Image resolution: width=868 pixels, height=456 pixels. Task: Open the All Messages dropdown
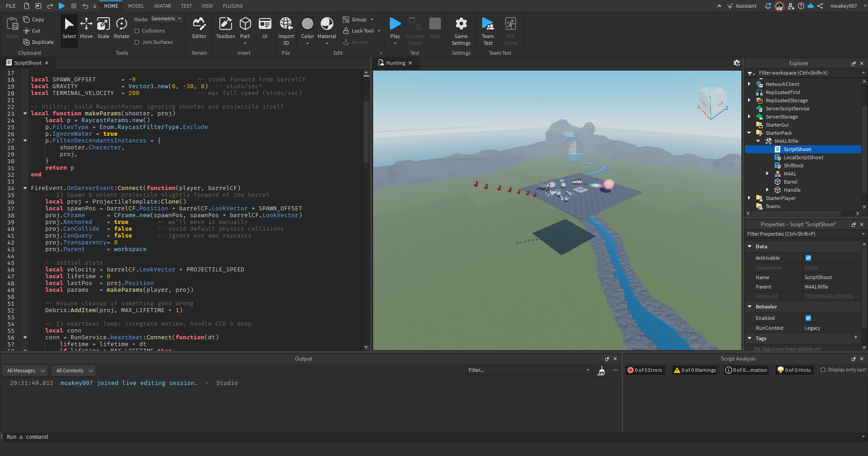pyautogui.click(x=25, y=370)
